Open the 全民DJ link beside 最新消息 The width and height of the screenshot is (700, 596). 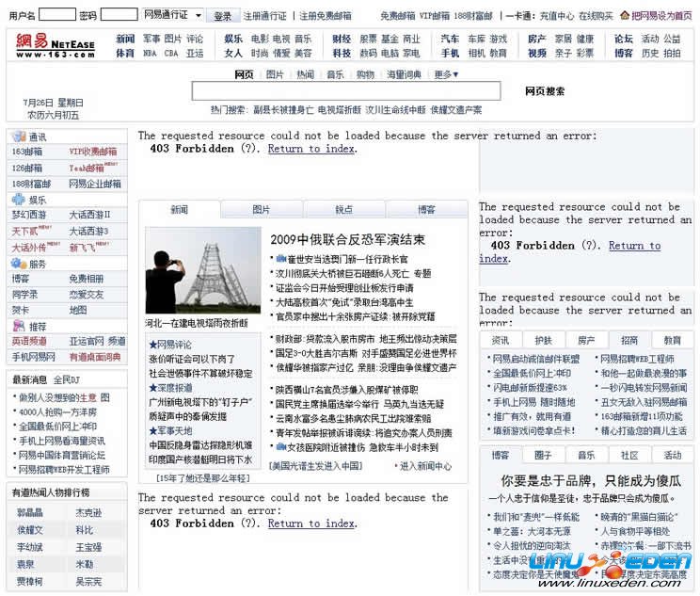pyautogui.click(x=67, y=379)
